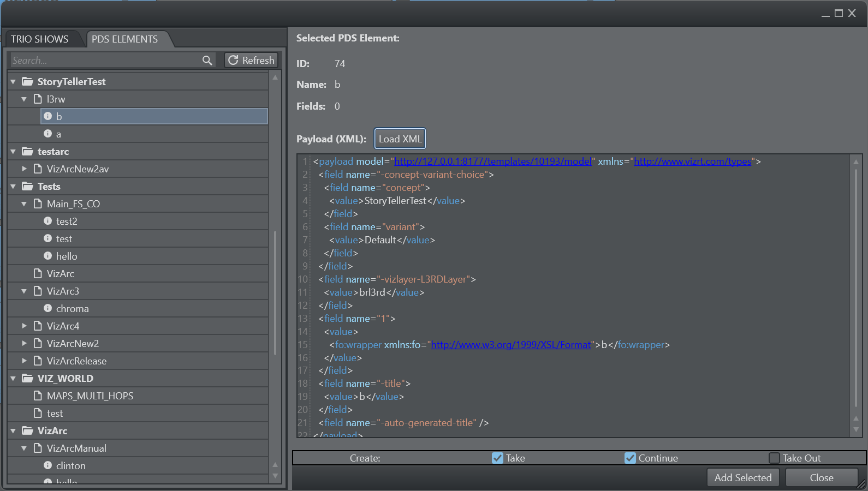
Task: Click the StoryTellerTest folder icon
Action: coord(27,82)
